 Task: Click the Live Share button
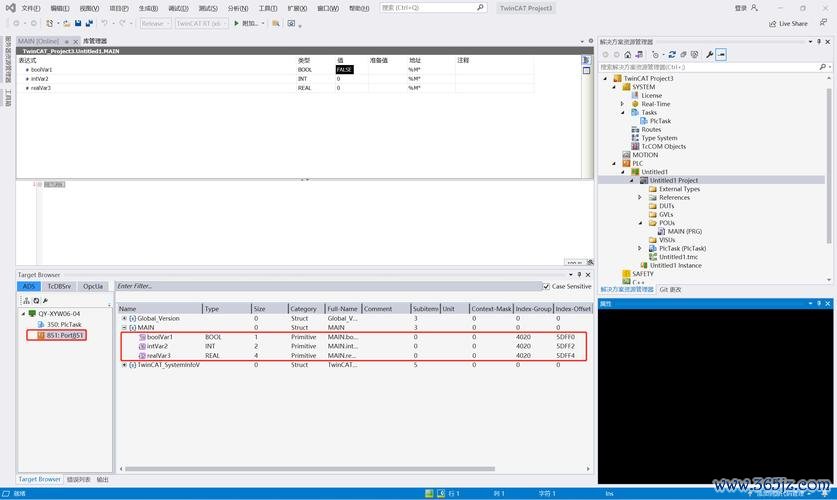coord(788,24)
